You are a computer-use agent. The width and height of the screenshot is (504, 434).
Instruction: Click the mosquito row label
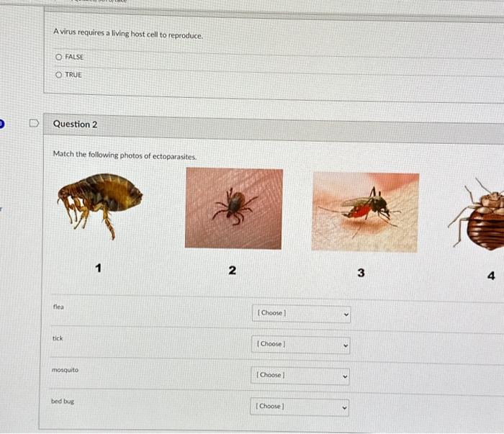(66, 370)
